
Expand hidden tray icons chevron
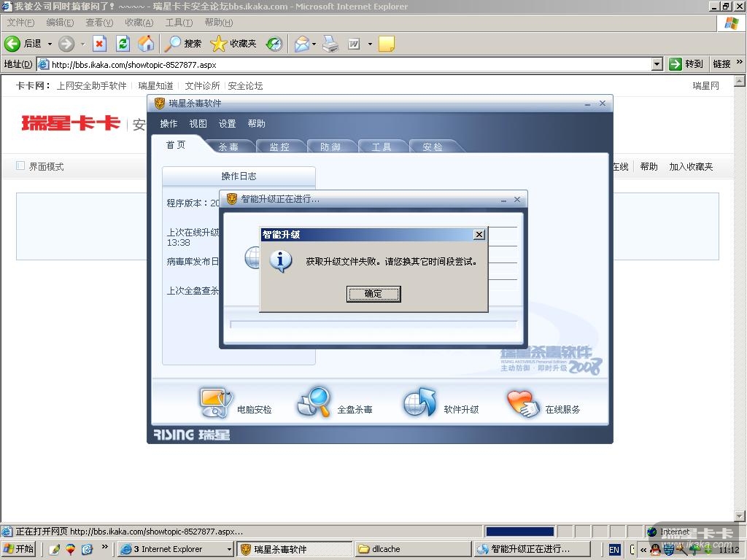(643, 550)
